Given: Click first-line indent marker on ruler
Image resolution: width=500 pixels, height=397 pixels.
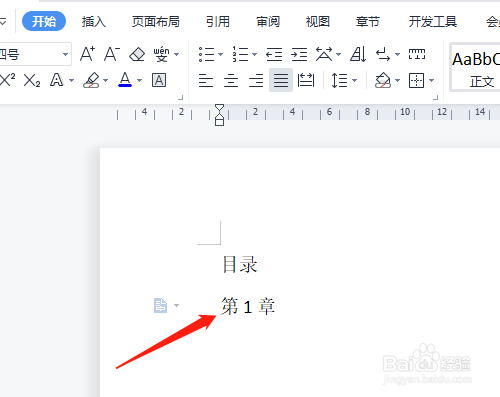Looking at the screenshot, I should click(219, 108).
